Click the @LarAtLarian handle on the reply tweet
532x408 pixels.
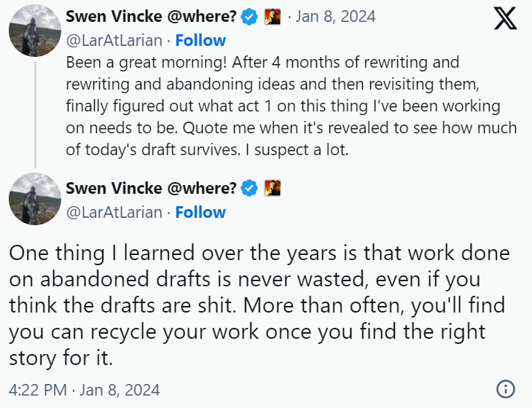click(114, 213)
